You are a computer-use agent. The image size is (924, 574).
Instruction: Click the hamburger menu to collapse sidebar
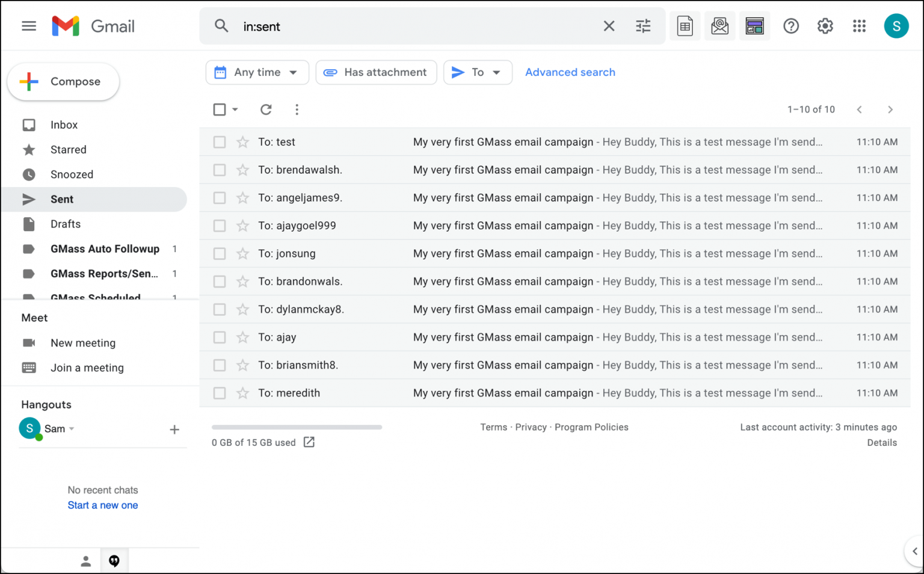click(x=28, y=26)
